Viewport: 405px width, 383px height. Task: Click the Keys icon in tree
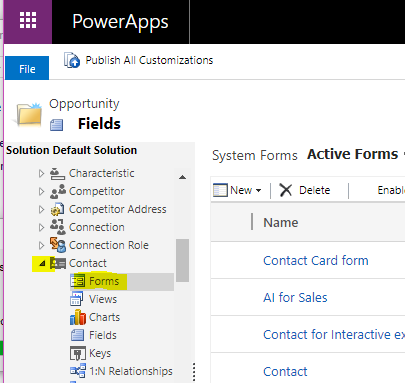(x=78, y=353)
